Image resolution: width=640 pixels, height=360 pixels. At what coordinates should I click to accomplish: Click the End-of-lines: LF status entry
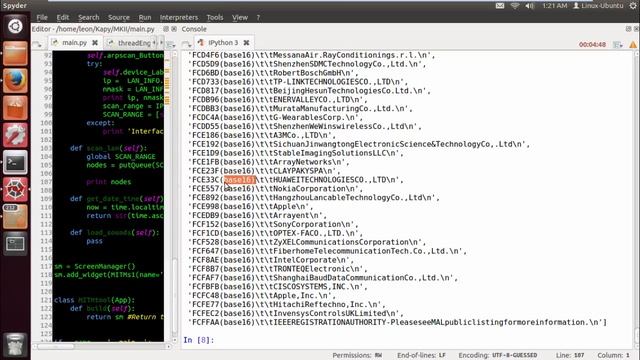[421, 355]
